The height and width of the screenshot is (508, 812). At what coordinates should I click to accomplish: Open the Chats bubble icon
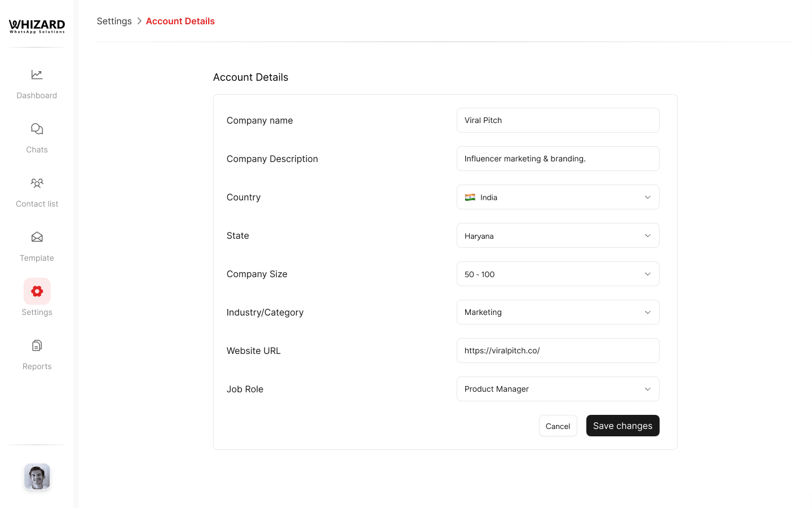(37, 129)
